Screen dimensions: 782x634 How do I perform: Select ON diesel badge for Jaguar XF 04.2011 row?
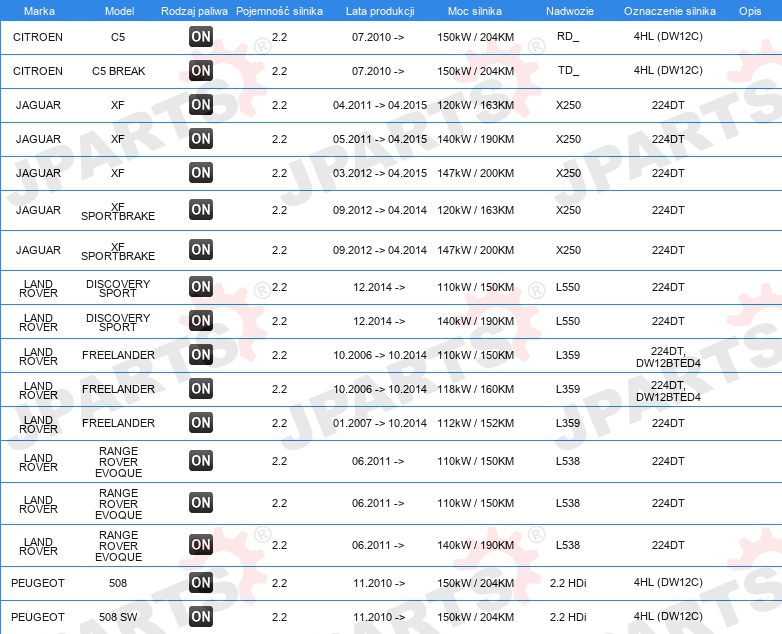[201, 104]
